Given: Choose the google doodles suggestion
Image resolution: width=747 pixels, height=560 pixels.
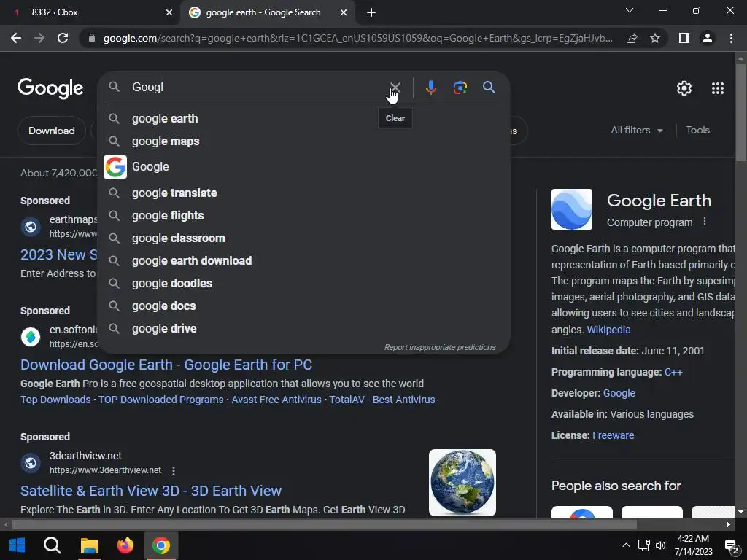Looking at the screenshot, I should (303, 284).
